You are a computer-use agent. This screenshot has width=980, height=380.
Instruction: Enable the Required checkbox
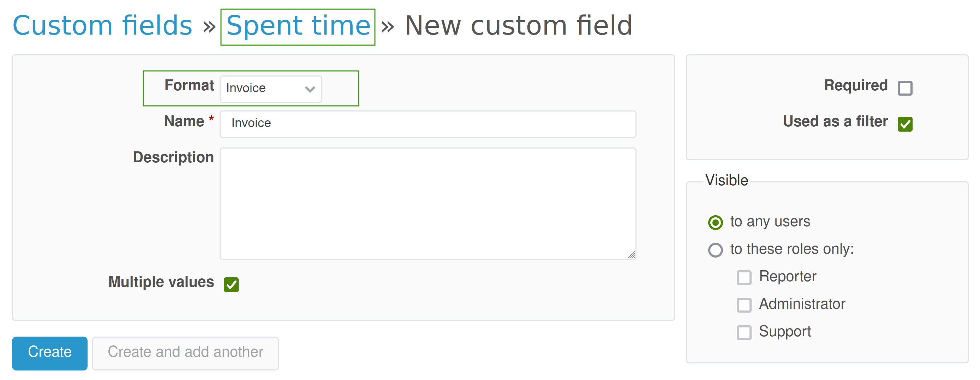[x=905, y=88]
